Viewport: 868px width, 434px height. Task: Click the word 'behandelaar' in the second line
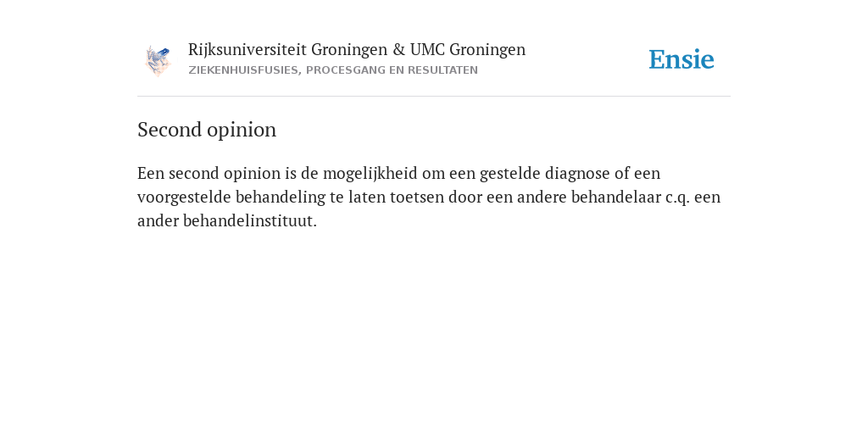pos(616,197)
